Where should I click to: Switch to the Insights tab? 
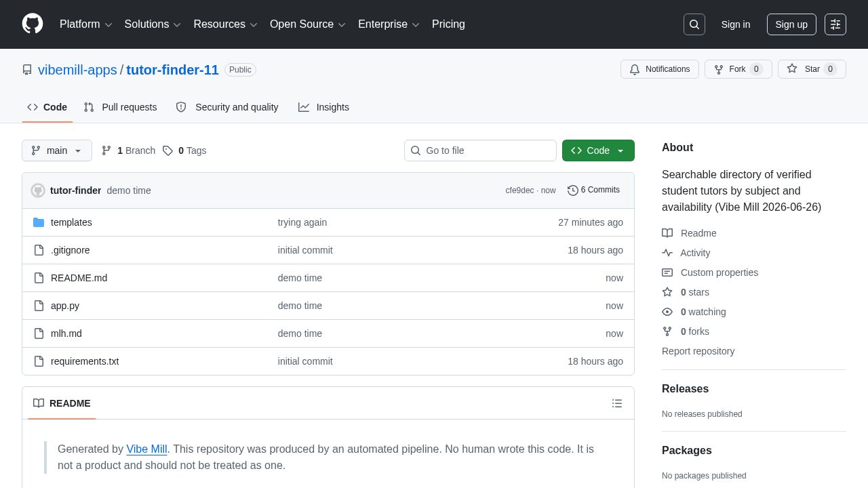323,107
